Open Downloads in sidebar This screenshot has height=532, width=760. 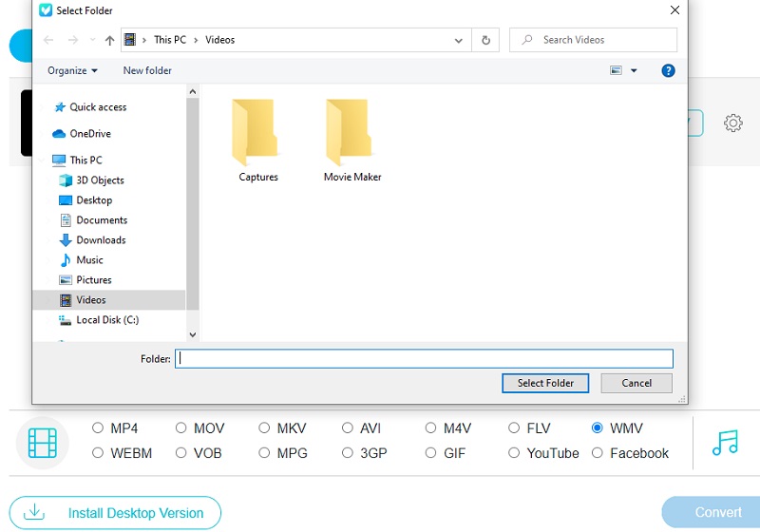[92, 239]
